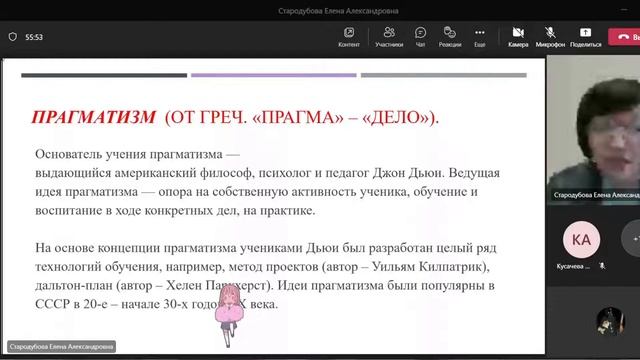Select the КА participant avatar
Screen dimensions: 640x360
(x=581, y=240)
